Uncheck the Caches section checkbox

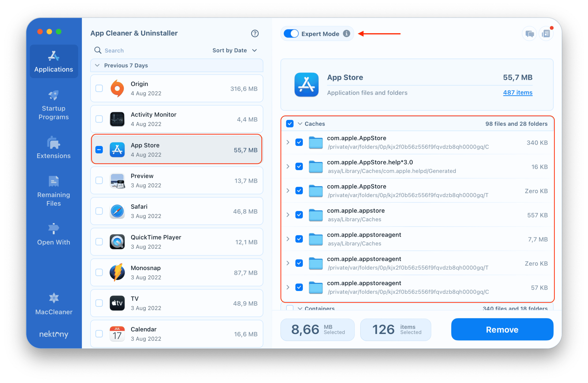[x=290, y=124]
